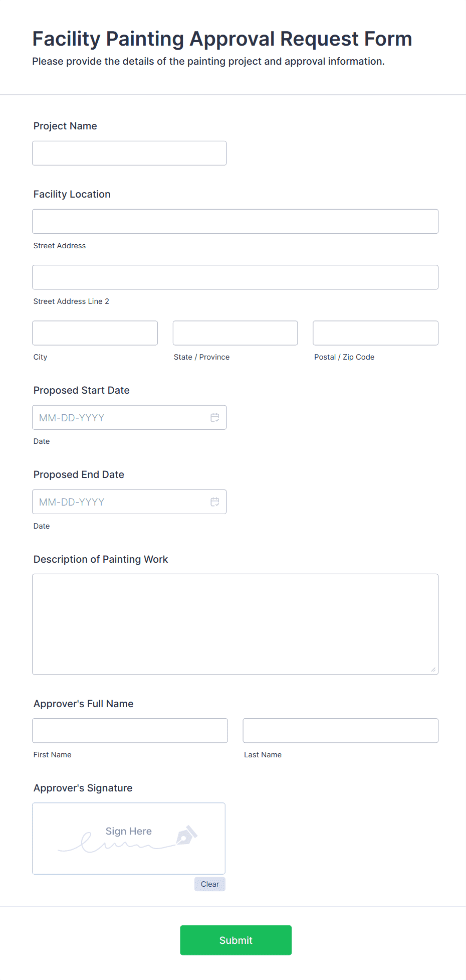Click the pen icon in signature box
This screenshot has height=980, width=466.
(186, 835)
